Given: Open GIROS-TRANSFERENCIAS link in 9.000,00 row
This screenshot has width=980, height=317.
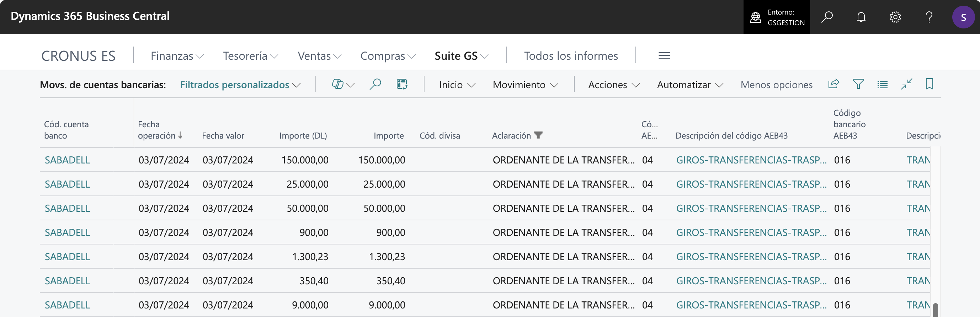Looking at the screenshot, I should (x=751, y=305).
